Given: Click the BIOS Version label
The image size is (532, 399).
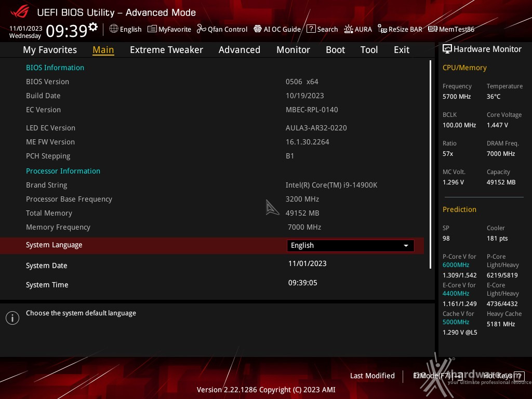Looking at the screenshot, I should click(47, 82).
